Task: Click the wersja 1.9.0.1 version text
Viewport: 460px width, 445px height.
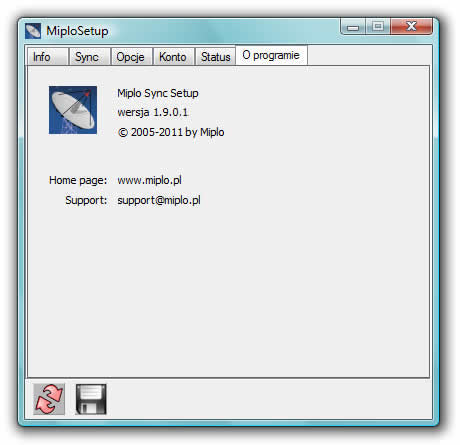Action: [x=153, y=112]
